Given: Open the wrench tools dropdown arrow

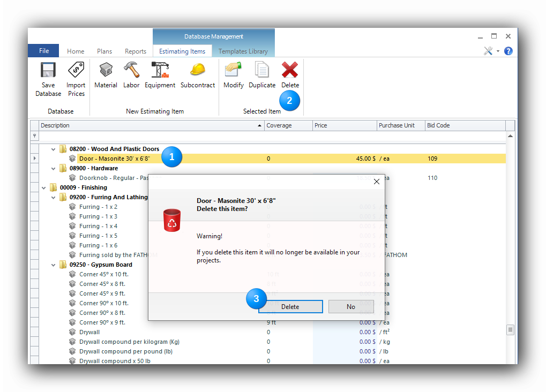Looking at the screenshot, I should click(498, 51).
